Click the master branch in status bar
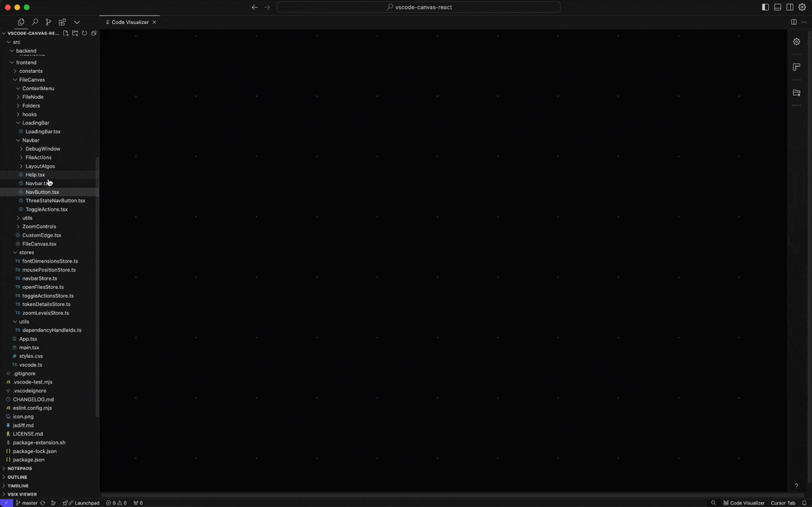The image size is (812, 507). 27,502
